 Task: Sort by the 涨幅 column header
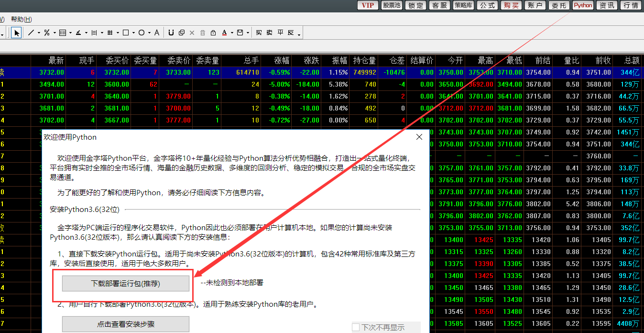pyautogui.click(x=282, y=61)
